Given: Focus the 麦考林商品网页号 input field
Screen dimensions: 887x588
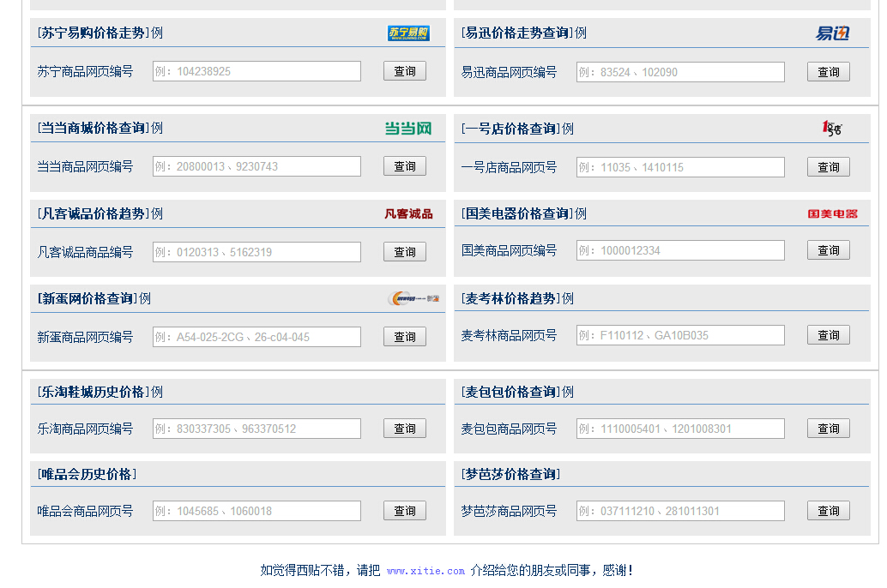Looking at the screenshot, I should (679, 335).
